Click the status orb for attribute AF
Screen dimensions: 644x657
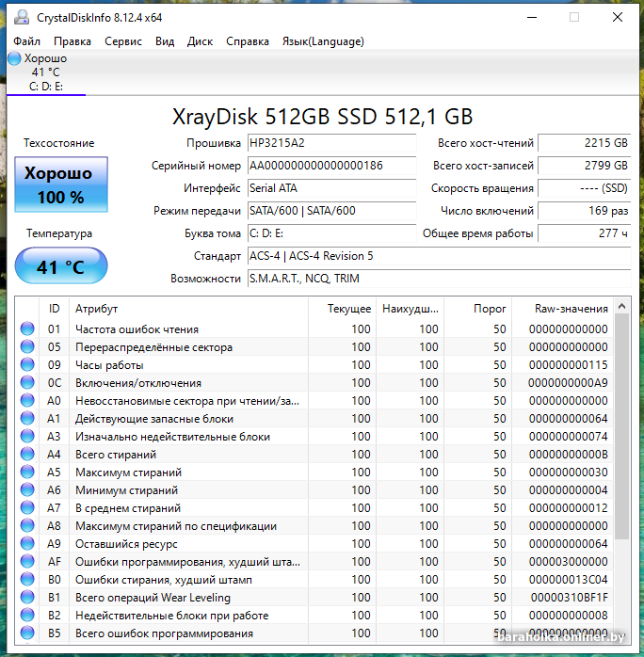tap(27, 562)
